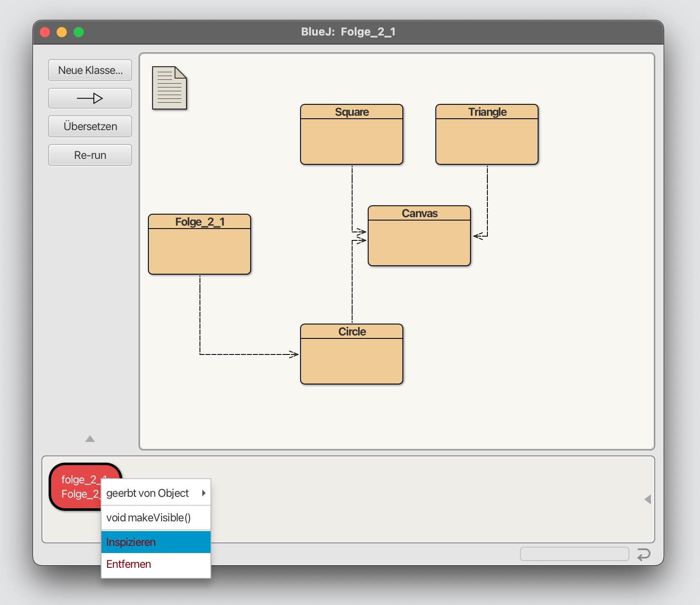Open the project README document icon

point(170,88)
